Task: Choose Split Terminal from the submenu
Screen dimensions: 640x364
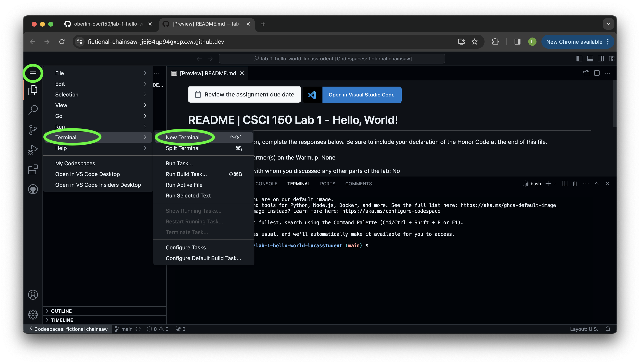Action: [204, 148]
